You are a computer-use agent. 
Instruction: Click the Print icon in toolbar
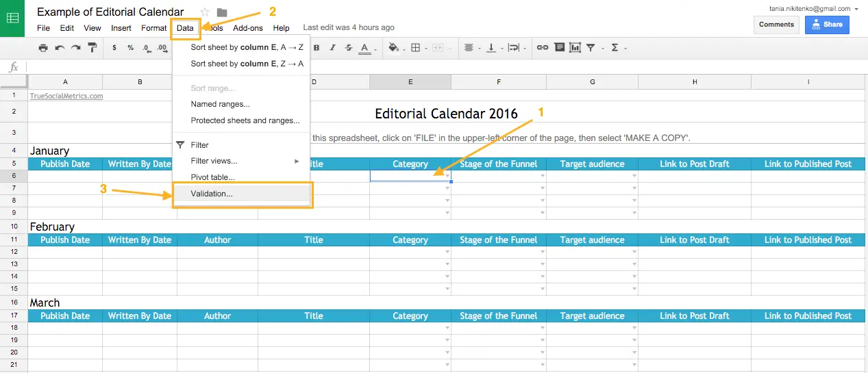click(43, 48)
